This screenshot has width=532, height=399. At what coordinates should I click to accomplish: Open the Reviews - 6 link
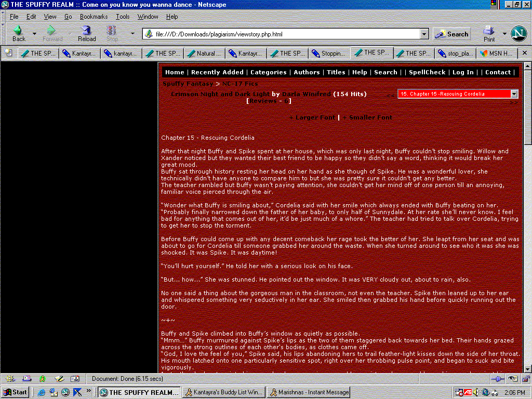click(x=269, y=101)
